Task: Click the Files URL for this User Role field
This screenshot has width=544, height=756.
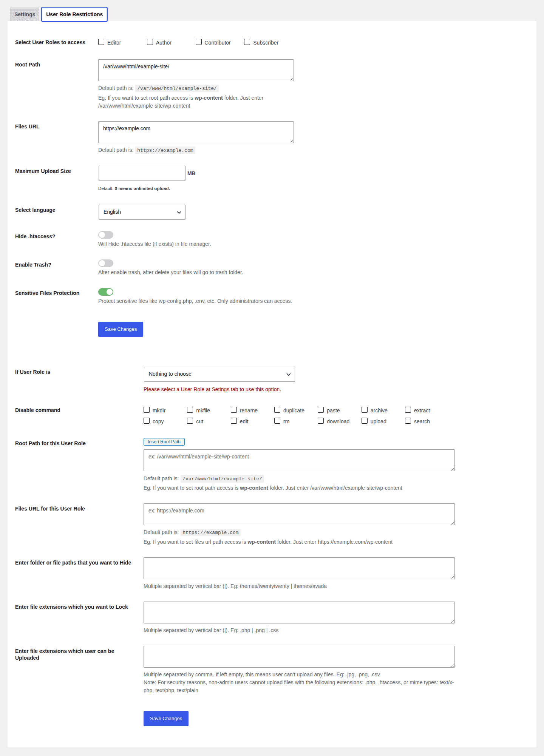Action: click(299, 514)
